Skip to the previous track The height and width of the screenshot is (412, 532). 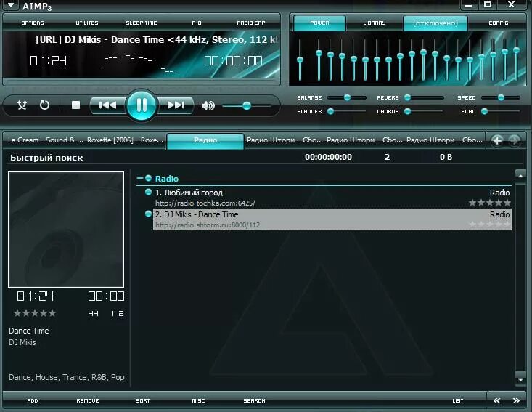click(108, 105)
